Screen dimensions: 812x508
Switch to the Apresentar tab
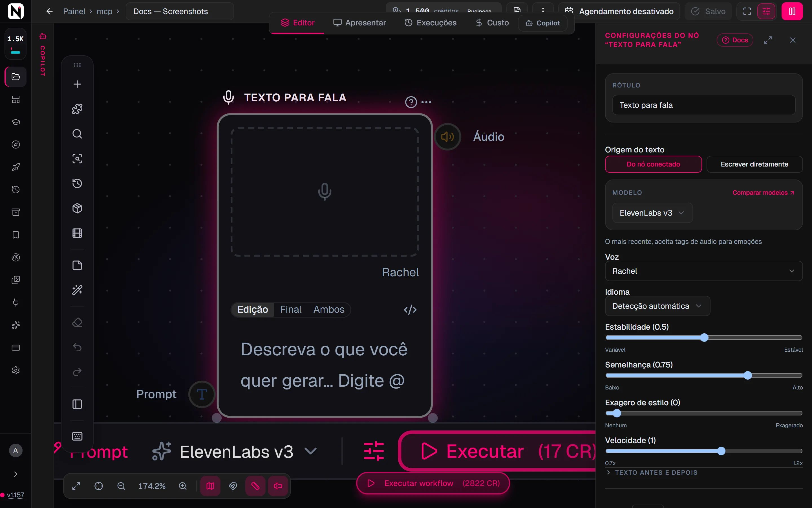pos(359,23)
